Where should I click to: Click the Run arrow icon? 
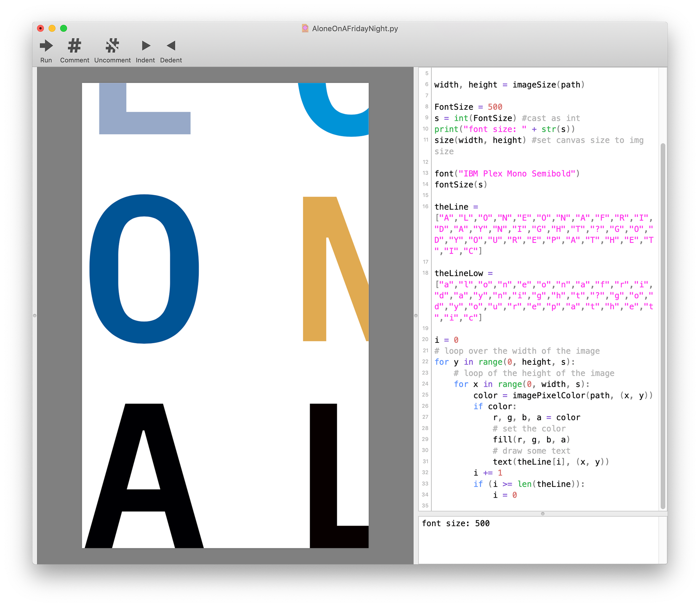(x=46, y=46)
